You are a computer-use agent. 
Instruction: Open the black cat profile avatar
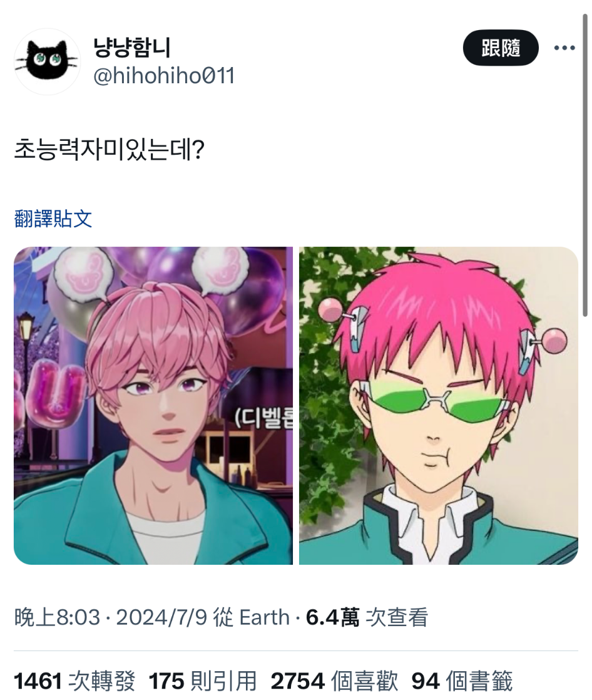coord(48,61)
